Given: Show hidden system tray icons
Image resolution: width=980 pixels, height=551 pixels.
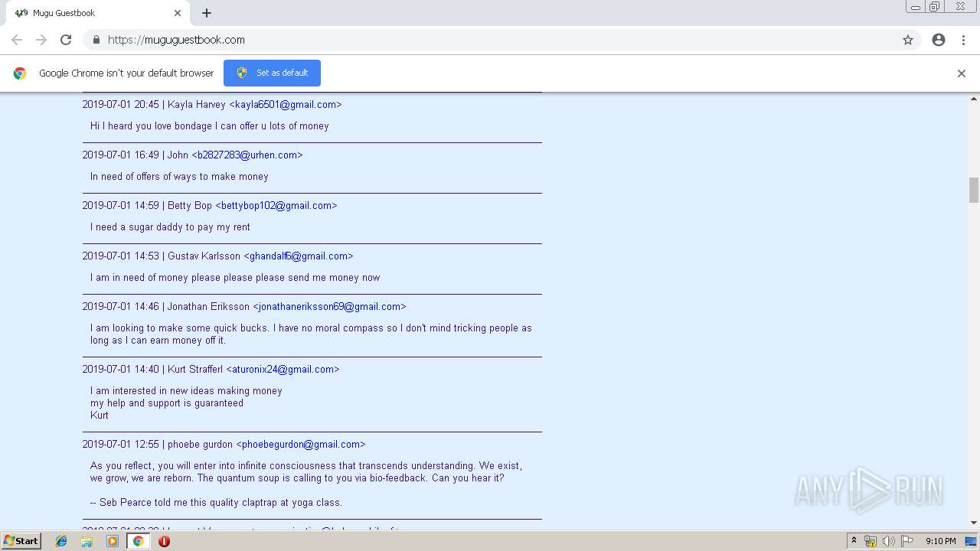Looking at the screenshot, I should click(x=854, y=541).
